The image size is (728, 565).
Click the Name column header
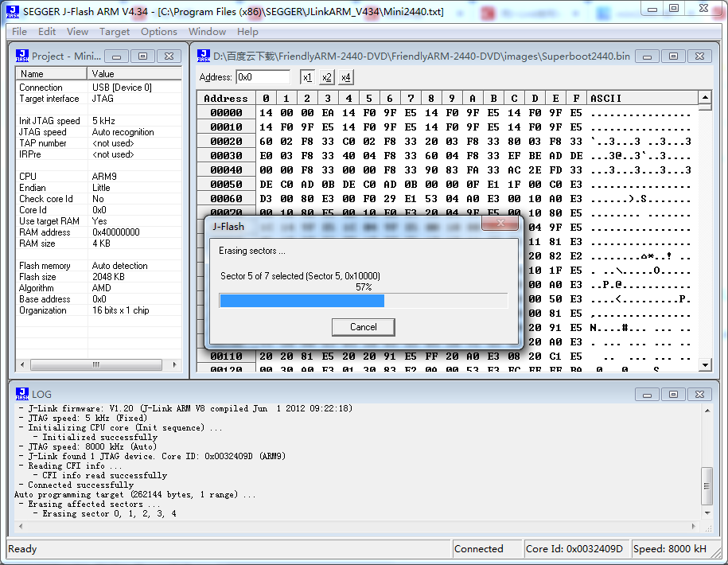(x=52, y=74)
